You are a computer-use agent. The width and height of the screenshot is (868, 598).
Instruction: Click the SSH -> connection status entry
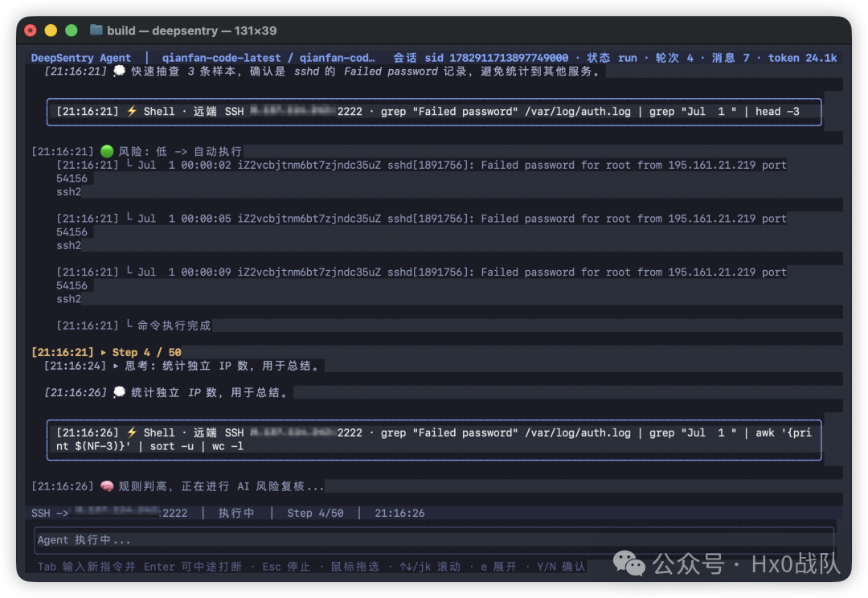click(x=109, y=513)
